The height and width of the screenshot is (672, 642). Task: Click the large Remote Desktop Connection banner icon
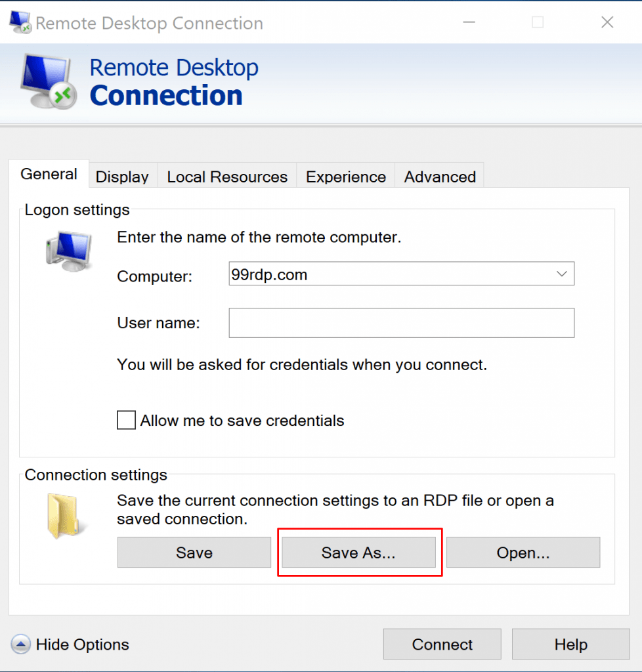click(x=49, y=82)
